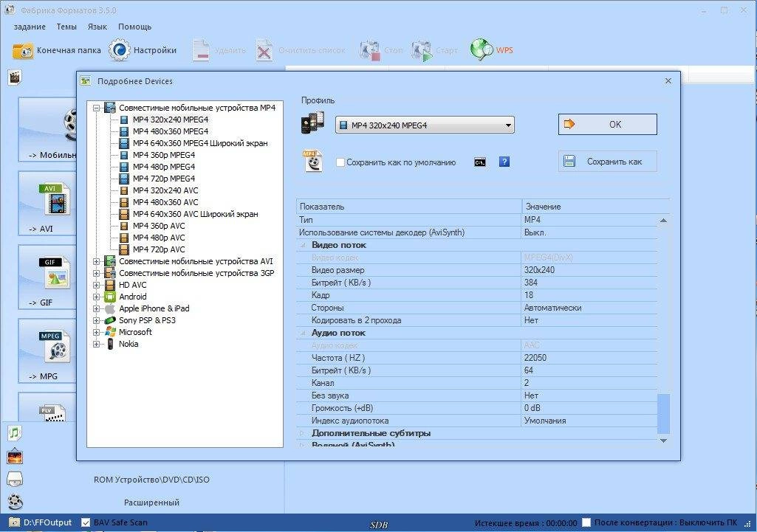Click the Видео размер value 320x240
757x532 pixels.
coord(539,270)
